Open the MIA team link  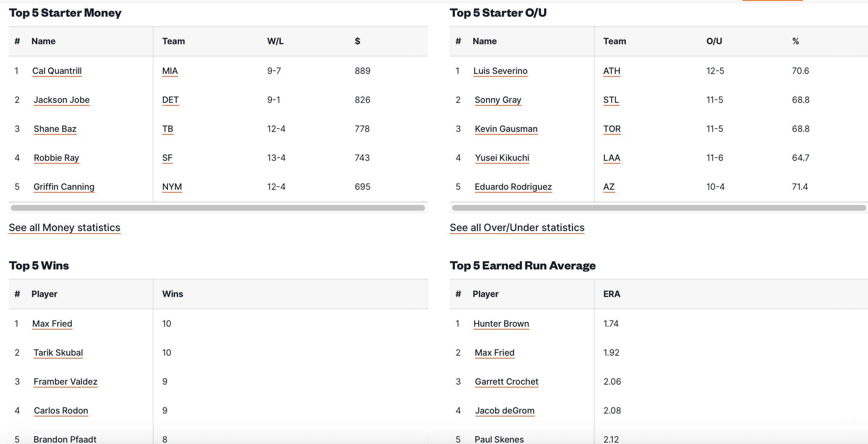click(x=170, y=71)
